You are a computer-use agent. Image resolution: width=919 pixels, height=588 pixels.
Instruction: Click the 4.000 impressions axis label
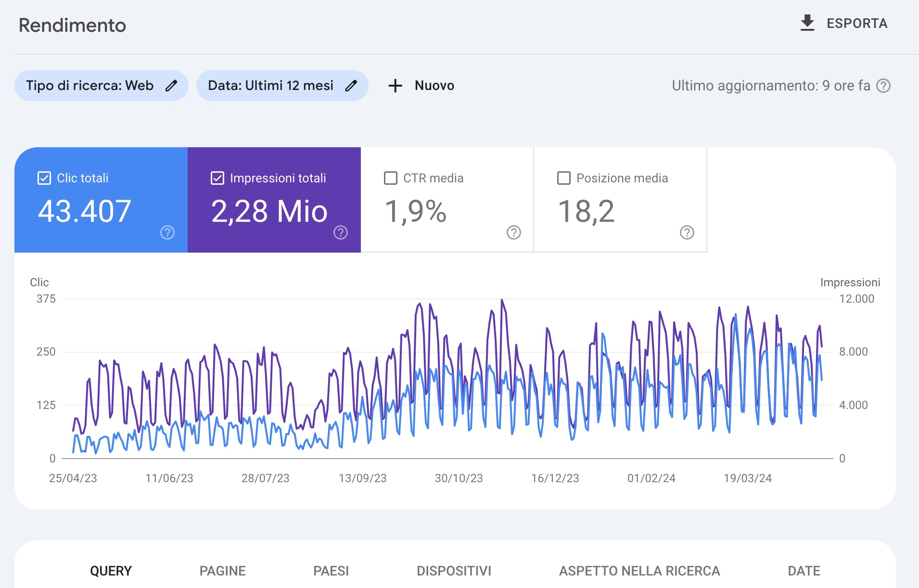(854, 405)
